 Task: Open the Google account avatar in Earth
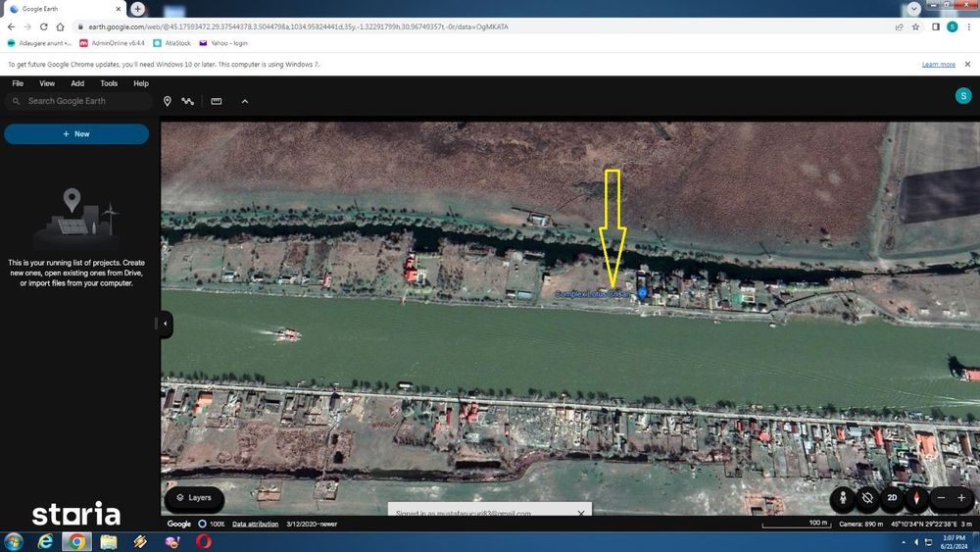click(x=963, y=96)
